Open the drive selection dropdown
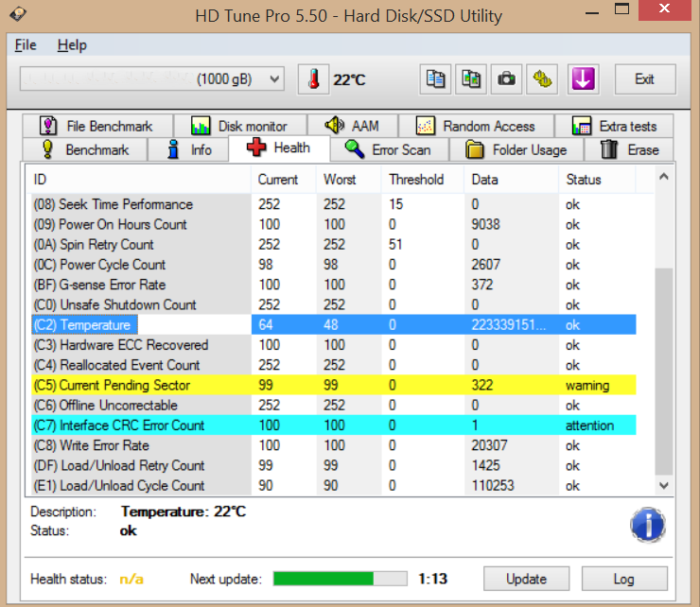The width and height of the screenshot is (700, 607). click(151, 79)
